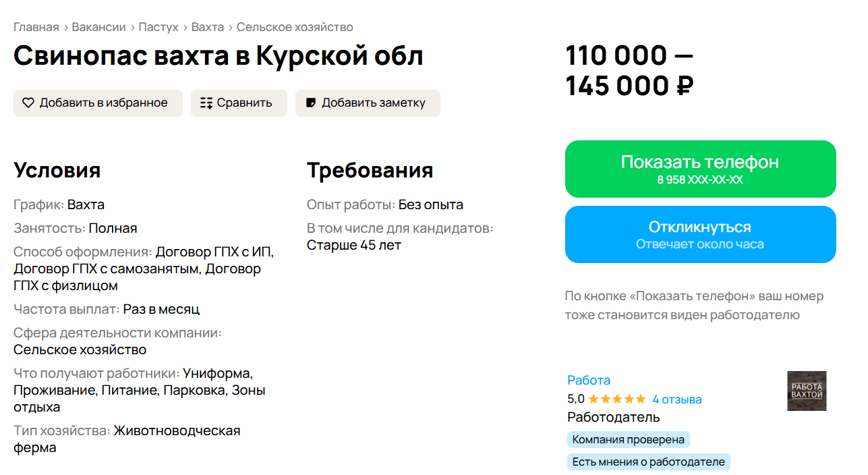Viewport: 868px width, 475px height.
Task: Click the heart icon for favorites
Action: coord(28,103)
